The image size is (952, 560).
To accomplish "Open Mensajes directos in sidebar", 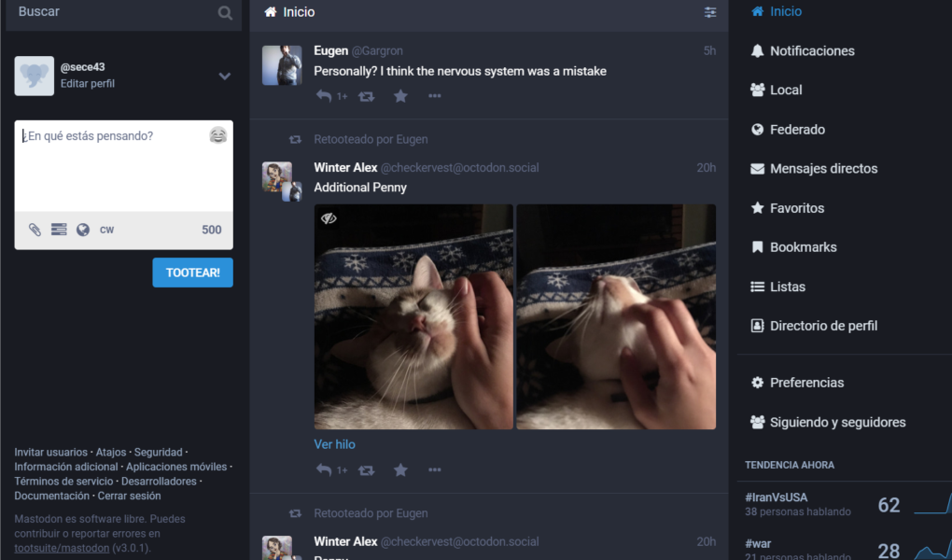I will pyautogui.click(x=823, y=169).
